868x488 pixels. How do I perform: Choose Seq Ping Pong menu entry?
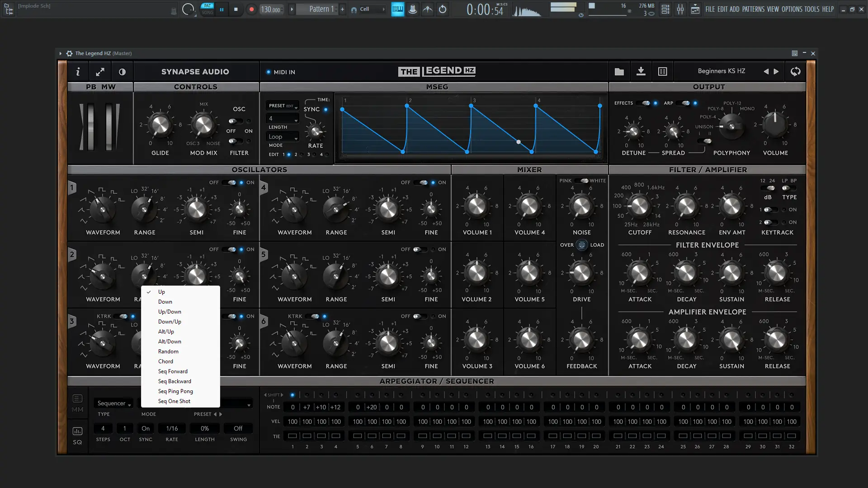175,391
